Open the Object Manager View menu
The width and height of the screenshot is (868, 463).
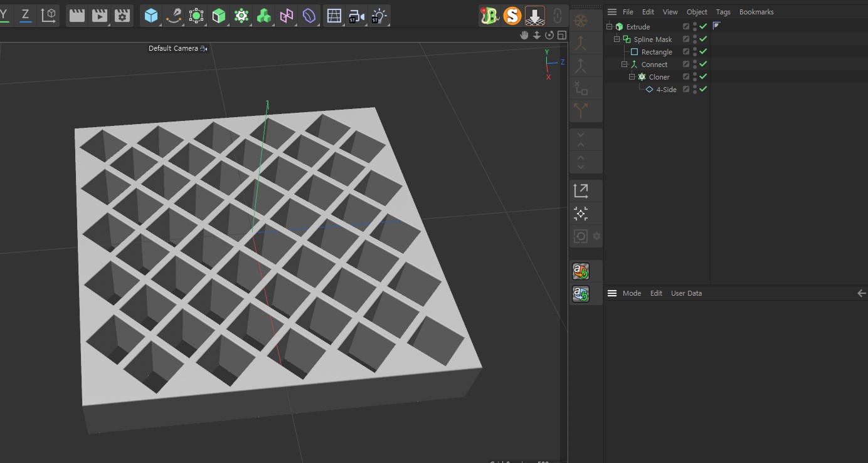coord(670,12)
